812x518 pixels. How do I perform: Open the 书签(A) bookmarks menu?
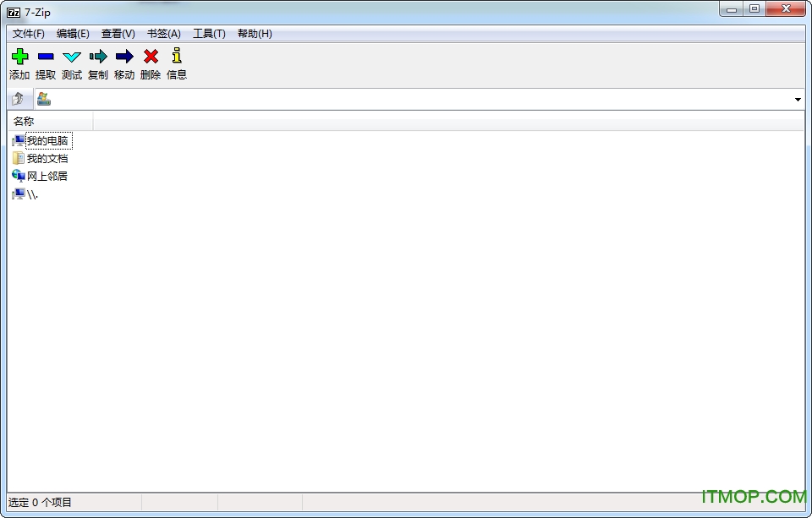click(x=163, y=34)
